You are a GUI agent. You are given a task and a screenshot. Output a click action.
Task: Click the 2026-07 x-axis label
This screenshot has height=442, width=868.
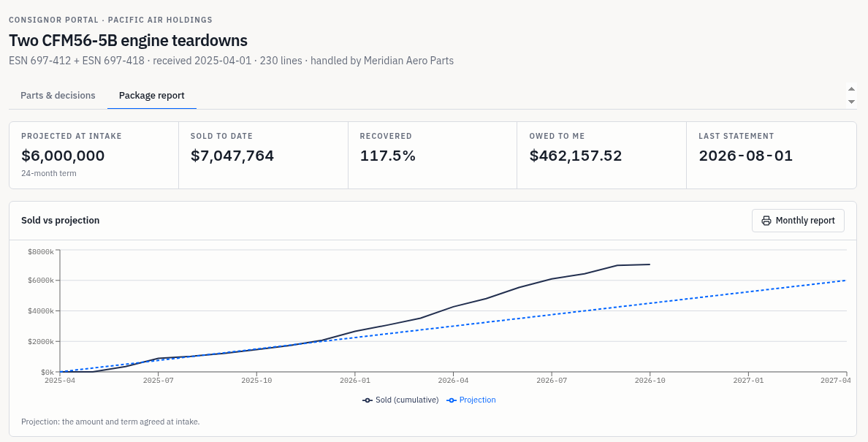coord(552,381)
